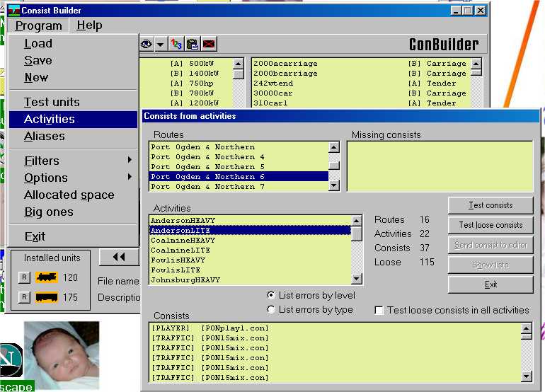
Task: Select activity AndersonLITE
Action: click(251, 231)
